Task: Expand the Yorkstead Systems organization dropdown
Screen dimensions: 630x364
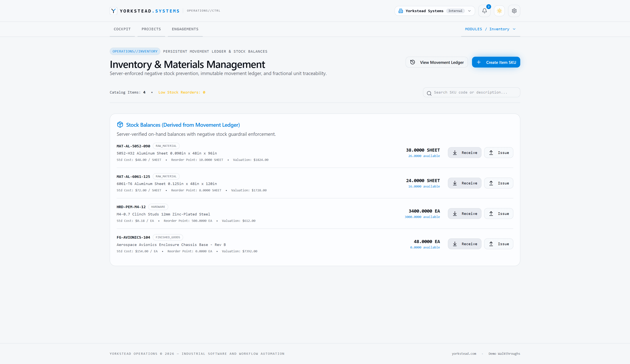Action: pyautogui.click(x=435, y=11)
